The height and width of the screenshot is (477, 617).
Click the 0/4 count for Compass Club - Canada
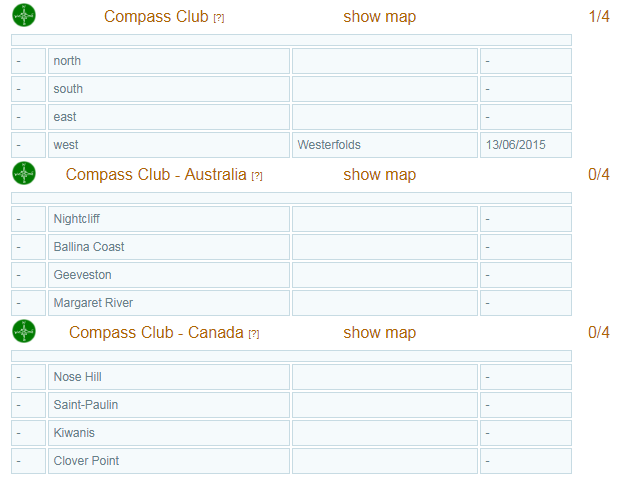[x=599, y=332]
